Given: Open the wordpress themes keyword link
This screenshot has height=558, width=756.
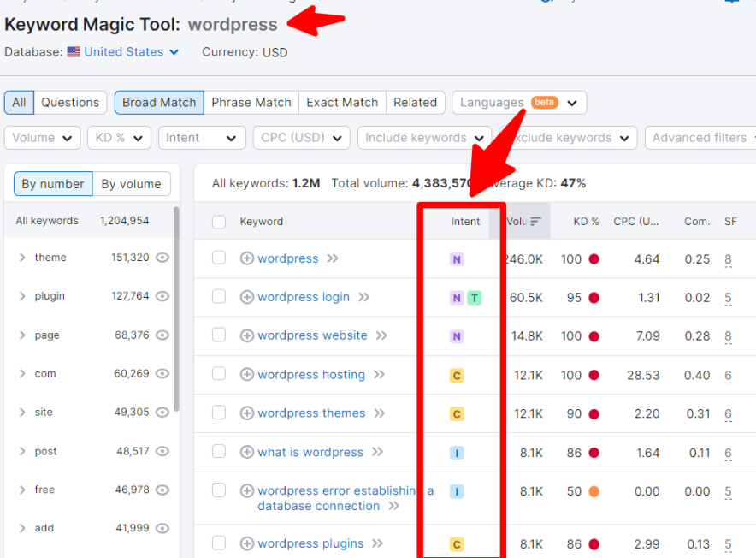Looking at the screenshot, I should 311,413.
